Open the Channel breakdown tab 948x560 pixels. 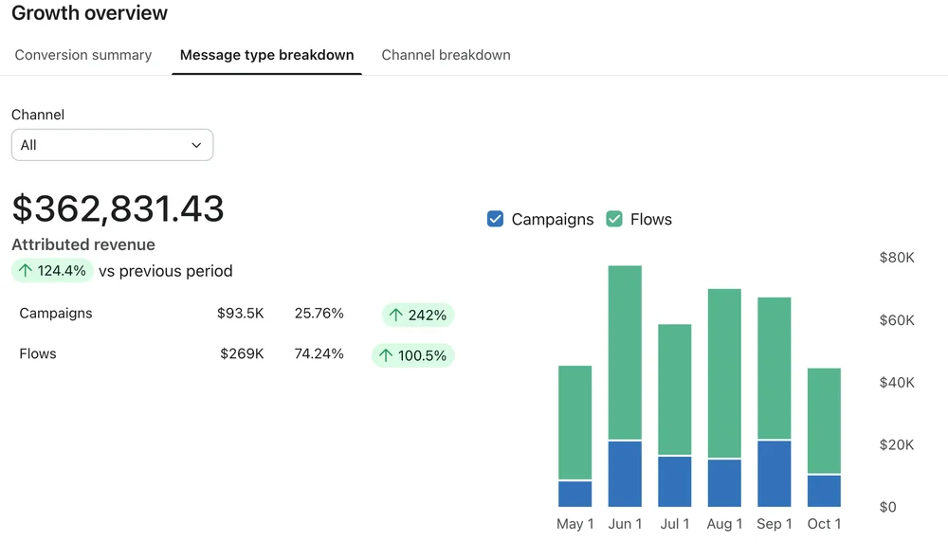point(446,55)
